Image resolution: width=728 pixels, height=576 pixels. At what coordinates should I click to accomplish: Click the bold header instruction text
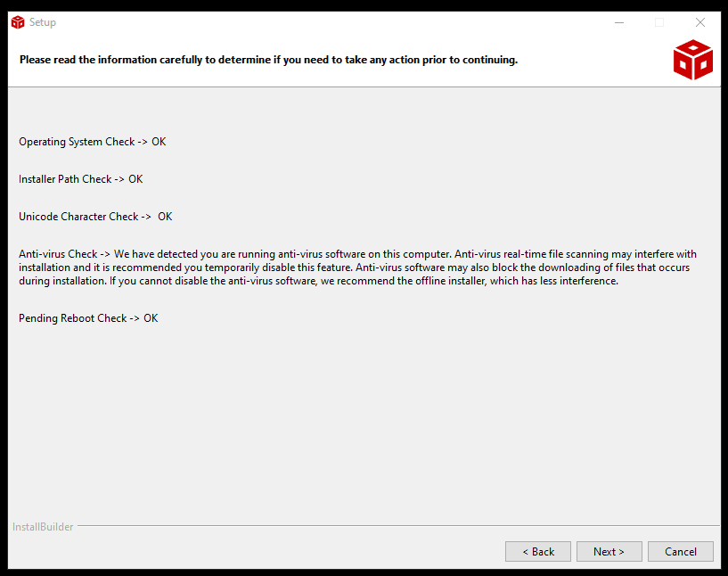268,61
